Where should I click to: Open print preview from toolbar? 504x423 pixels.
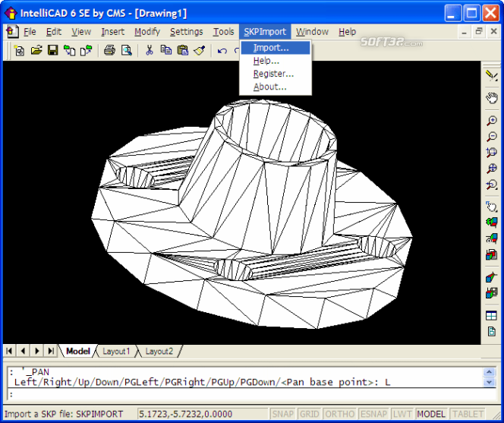(126, 50)
